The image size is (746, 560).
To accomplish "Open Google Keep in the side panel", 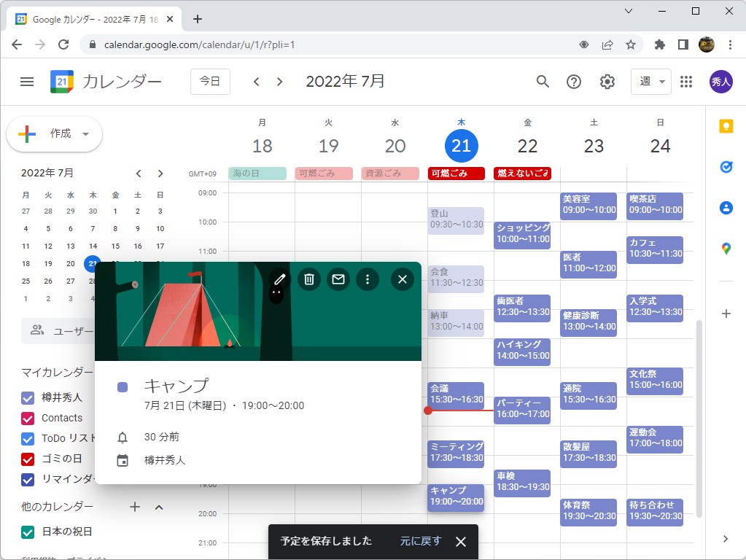I will (726, 125).
